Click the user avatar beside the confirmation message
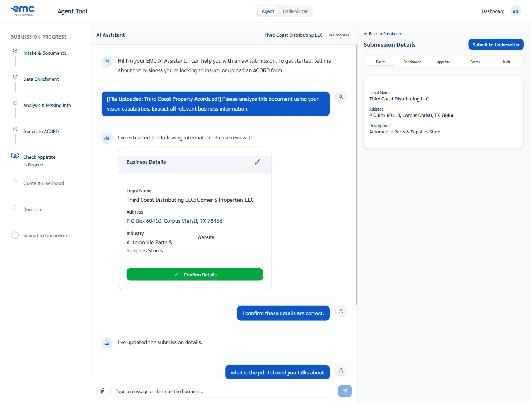Image resolution: width=532 pixels, height=412 pixels. click(x=340, y=311)
